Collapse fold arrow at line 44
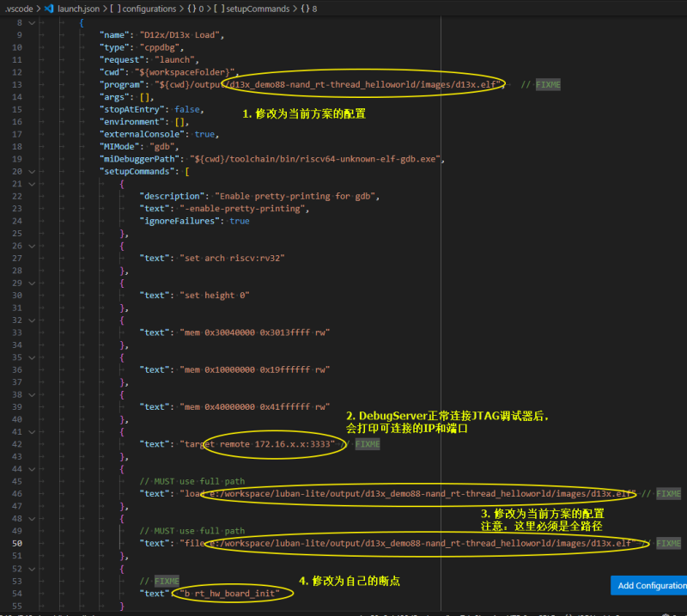 [x=32, y=469]
